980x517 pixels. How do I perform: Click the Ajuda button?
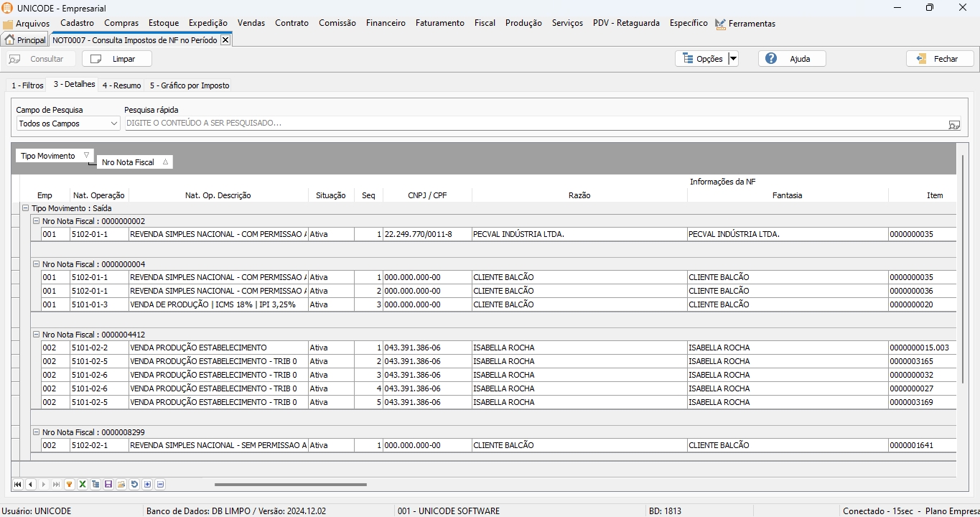(x=792, y=59)
